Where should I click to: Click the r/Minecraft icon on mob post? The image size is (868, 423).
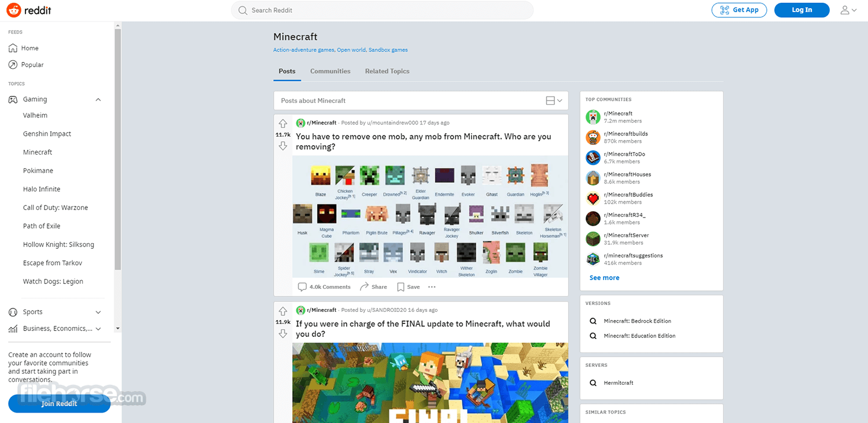tap(300, 123)
